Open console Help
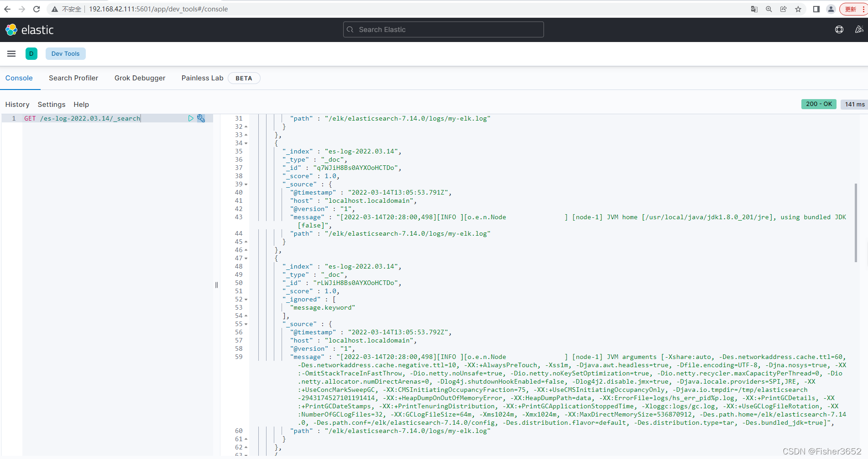Viewport: 868px width, 459px height. tap(81, 105)
